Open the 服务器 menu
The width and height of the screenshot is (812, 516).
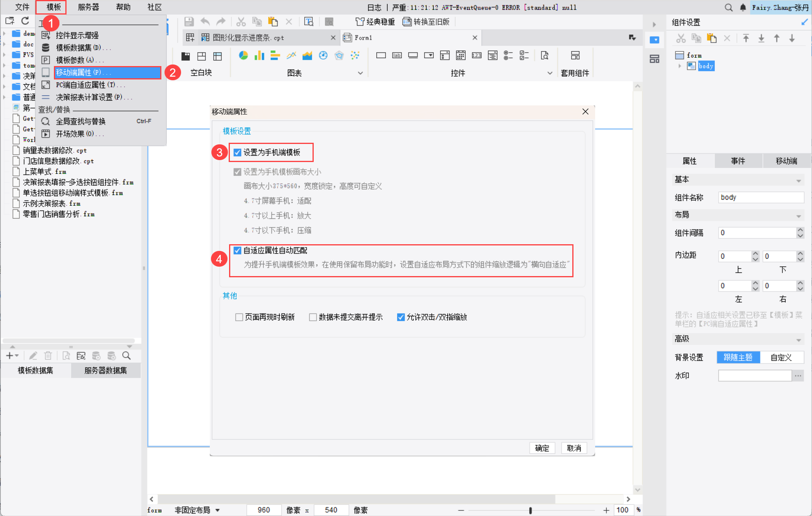88,7
